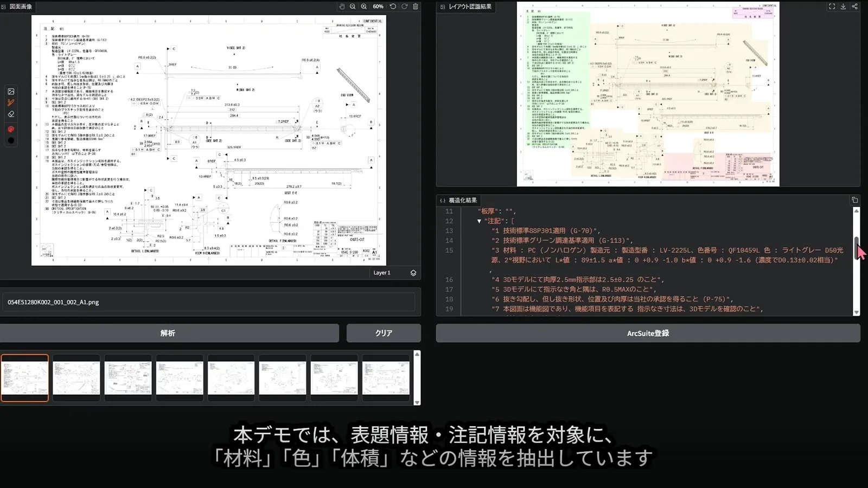Zoom out of the drawing image
The height and width of the screenshot is (488, 868).
tap(353, 7)
